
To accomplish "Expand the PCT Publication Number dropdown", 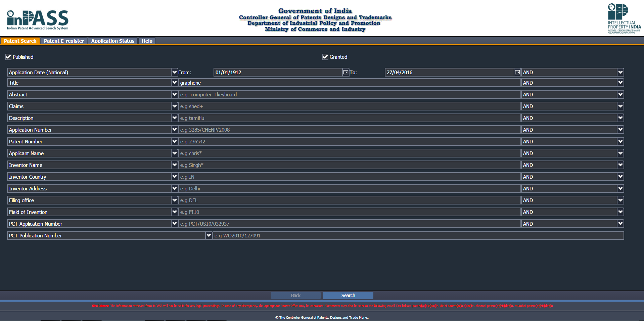I will (x=209, y=235).
